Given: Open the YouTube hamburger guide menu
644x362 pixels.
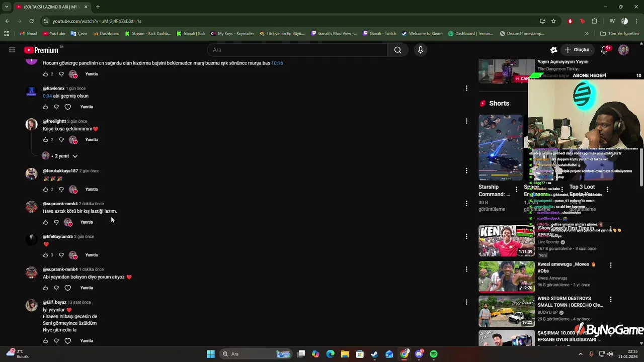Looking at the screenshot, I should click(12, 50).
